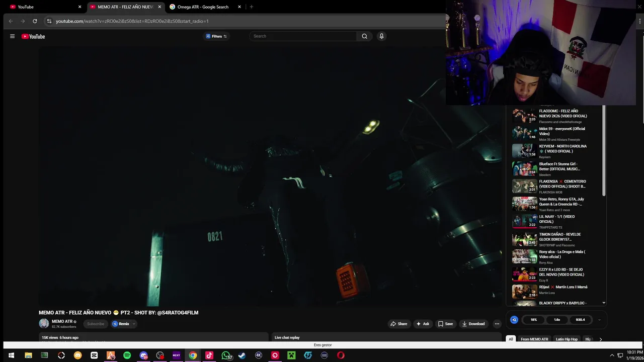Viewport: 644px width, 362px height.
Task: Switch to Omega ATR Google Search tab
Action: pyautogui.click(x=205, y=7)
